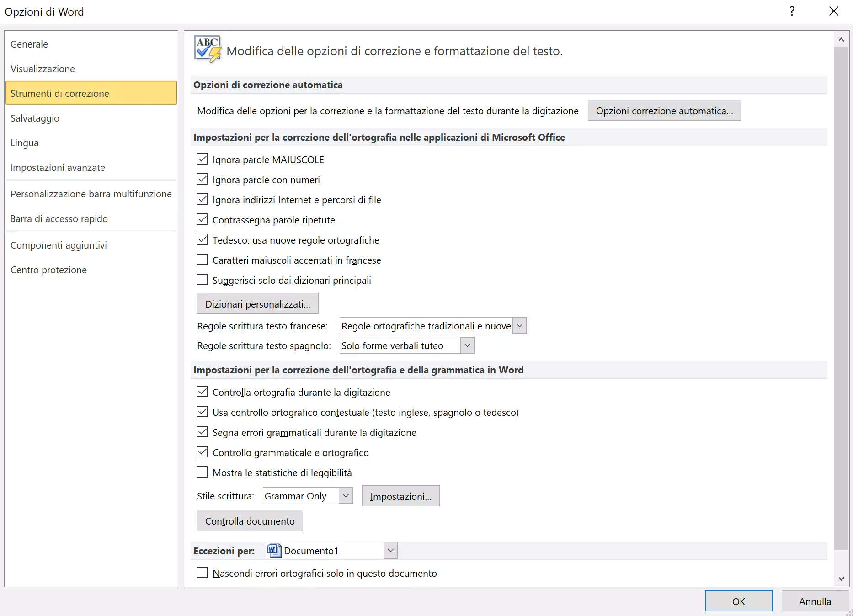The width and height of the screenshot is (853, 616).
Task: Toggle Ignora parole MAIUSCOLE checkbox
Action: (x=202, y=159)
